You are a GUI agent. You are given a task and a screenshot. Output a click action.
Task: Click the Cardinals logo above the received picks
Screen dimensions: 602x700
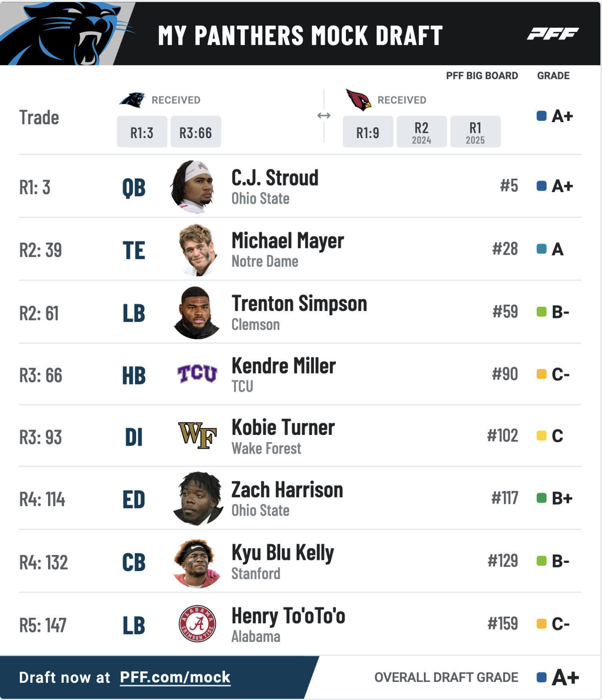click(x=358, y=99)
